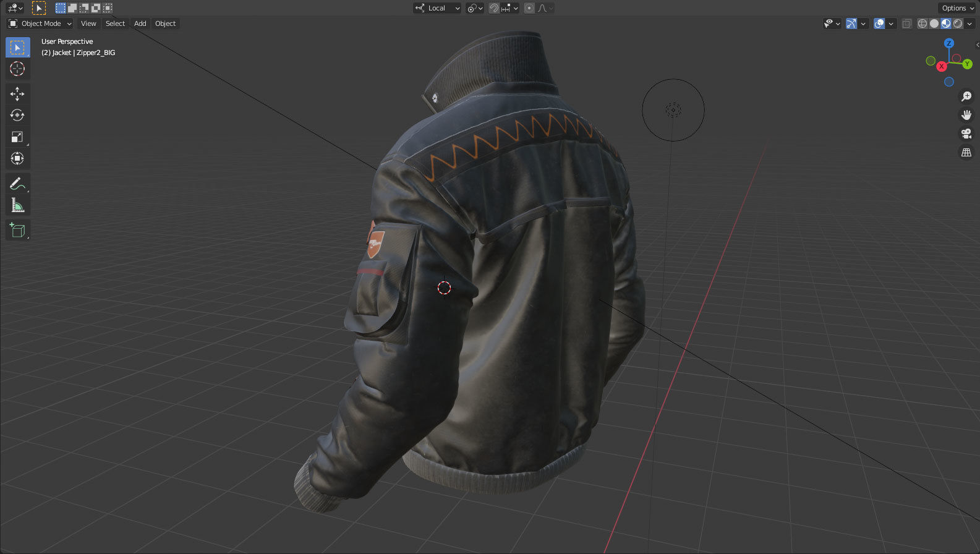Open the Object menu
The image size is (980, 554).
coord(165,23)
